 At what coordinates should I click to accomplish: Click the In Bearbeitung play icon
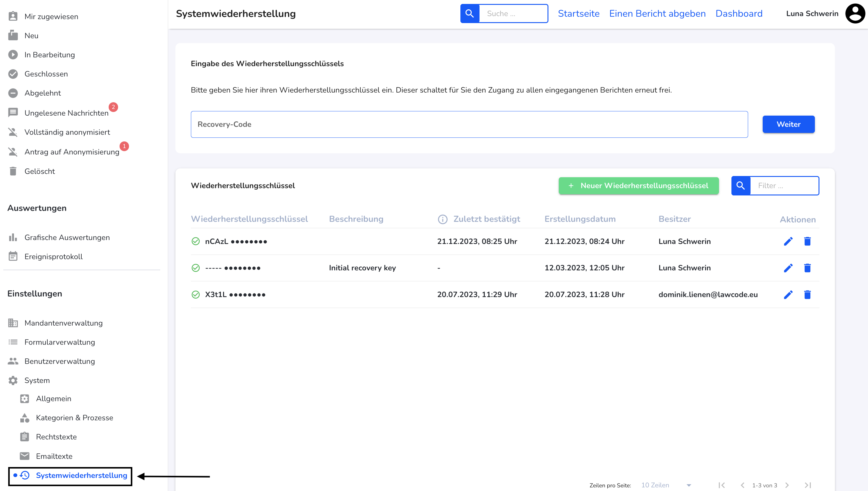coord(13,55)
